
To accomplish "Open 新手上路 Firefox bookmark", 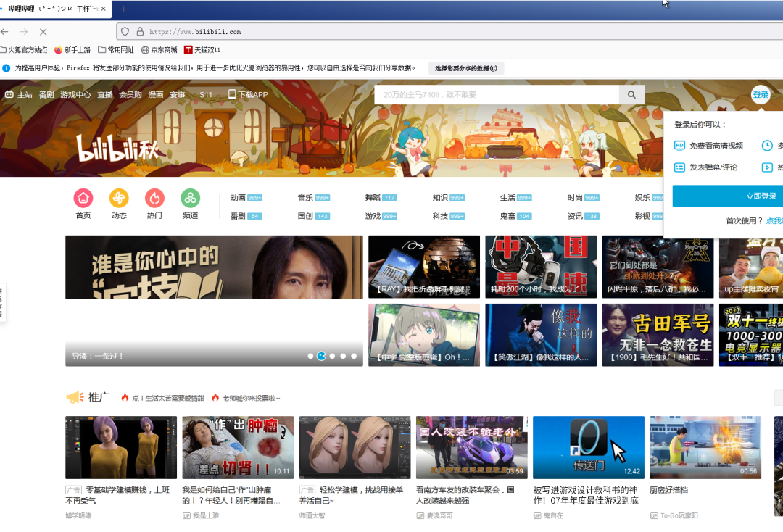I will 72,50.
